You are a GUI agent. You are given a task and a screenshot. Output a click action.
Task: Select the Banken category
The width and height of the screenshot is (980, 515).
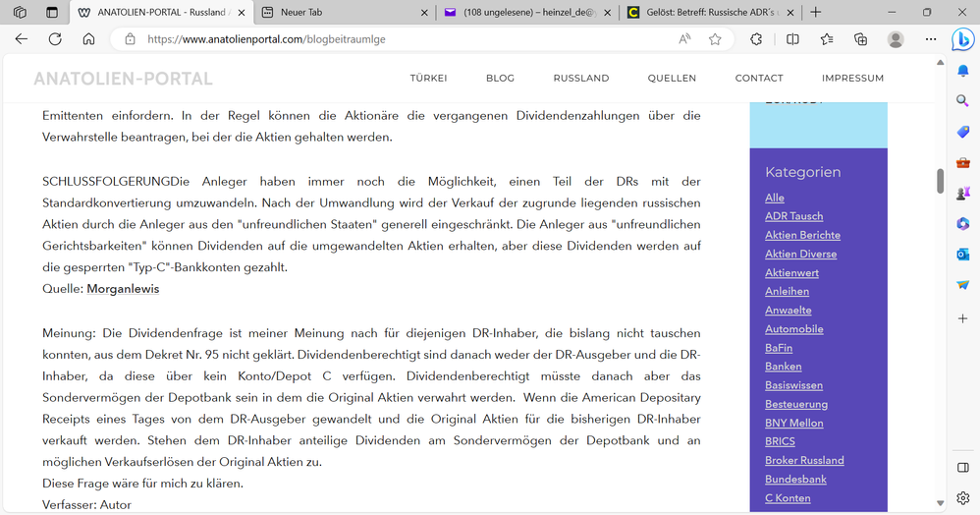click(x=784, y=367)
